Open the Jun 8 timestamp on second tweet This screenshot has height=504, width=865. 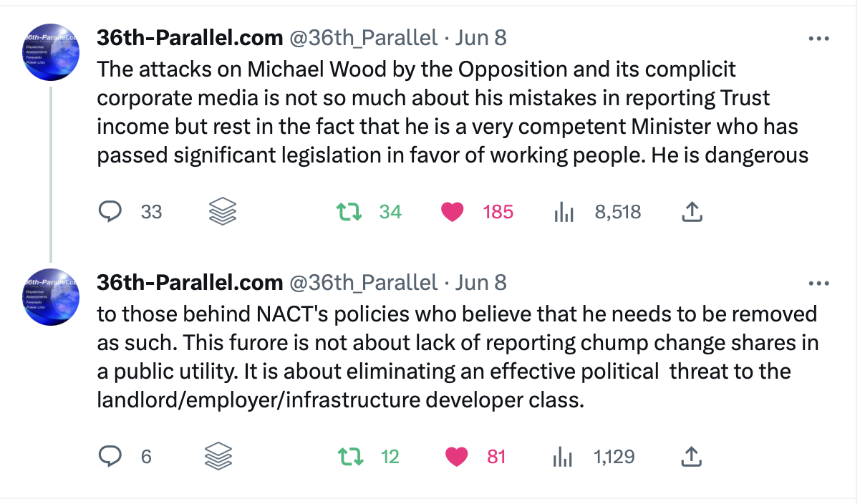[480, 283]
